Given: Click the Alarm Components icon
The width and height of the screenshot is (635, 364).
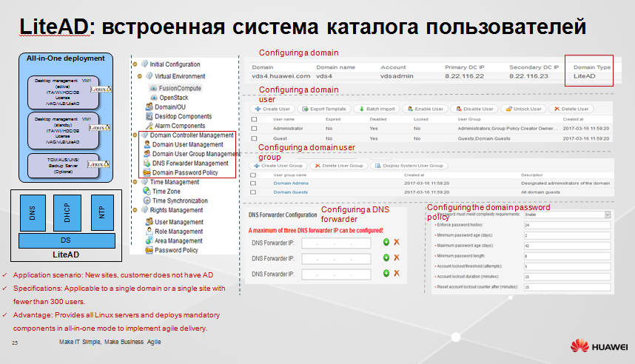Looking at the screenshot, I should (149, 126).
